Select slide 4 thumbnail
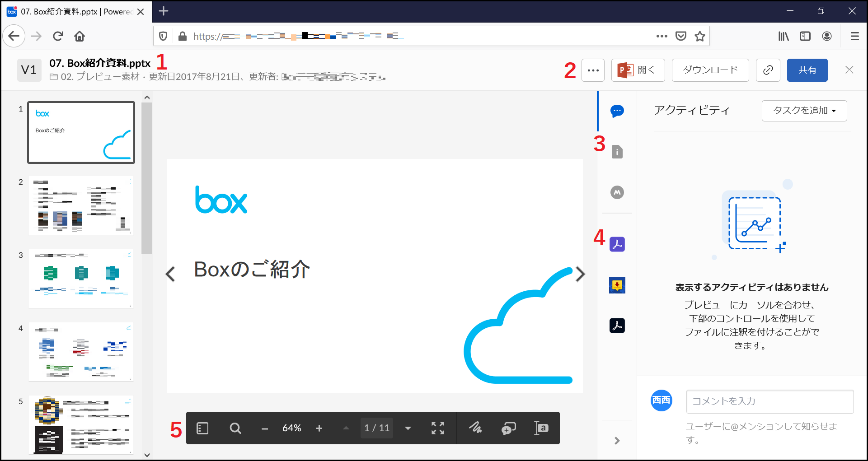868x461 pixels. point(81,352)
